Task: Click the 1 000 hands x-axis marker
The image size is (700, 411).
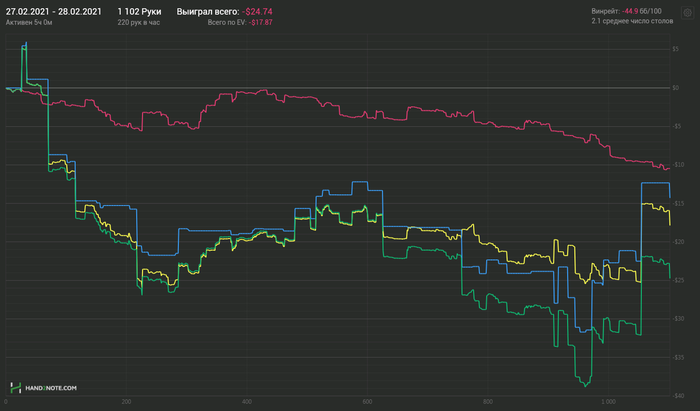Action: [608, 402]
